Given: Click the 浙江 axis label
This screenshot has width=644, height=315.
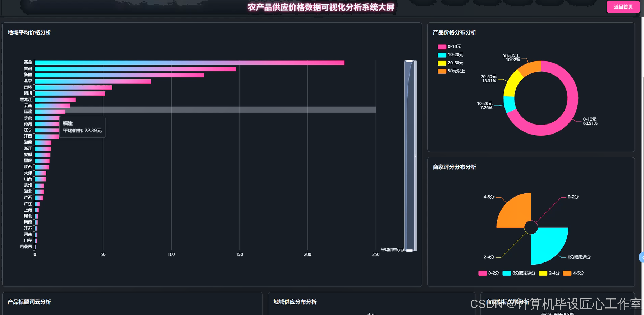Looking at the screenshot, I should (x=28, y=149).
